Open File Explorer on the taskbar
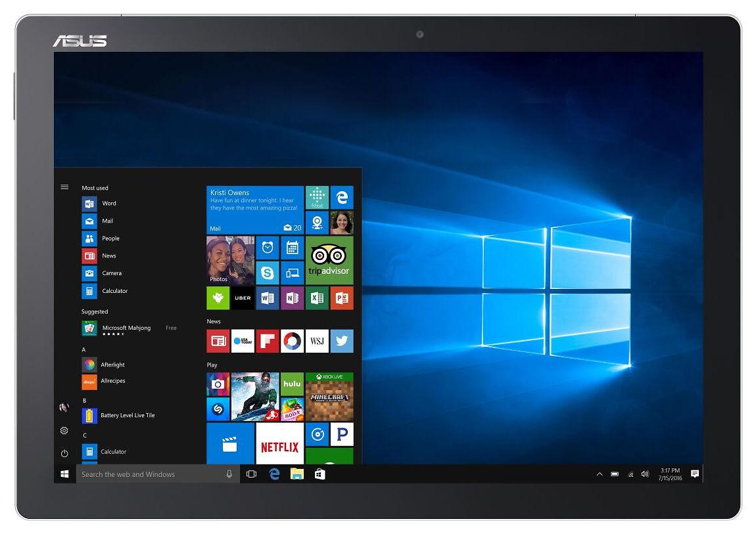Viewport: 756px width, 534px height. (x=297, y=474)
